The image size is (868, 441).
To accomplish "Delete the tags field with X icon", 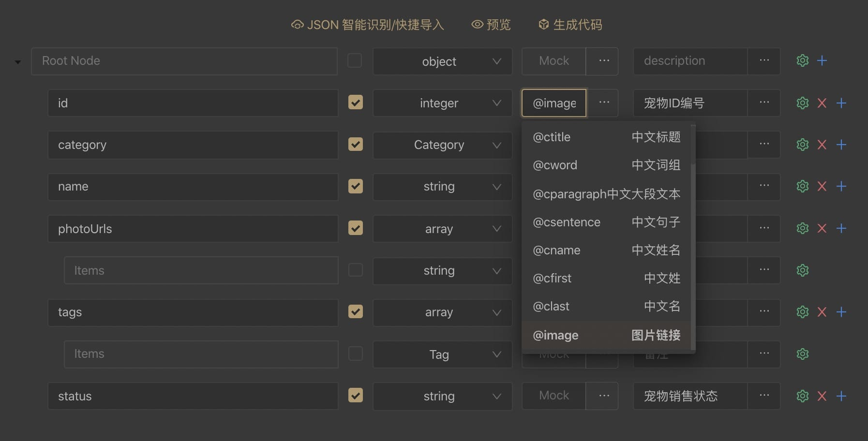I will 822,312.
